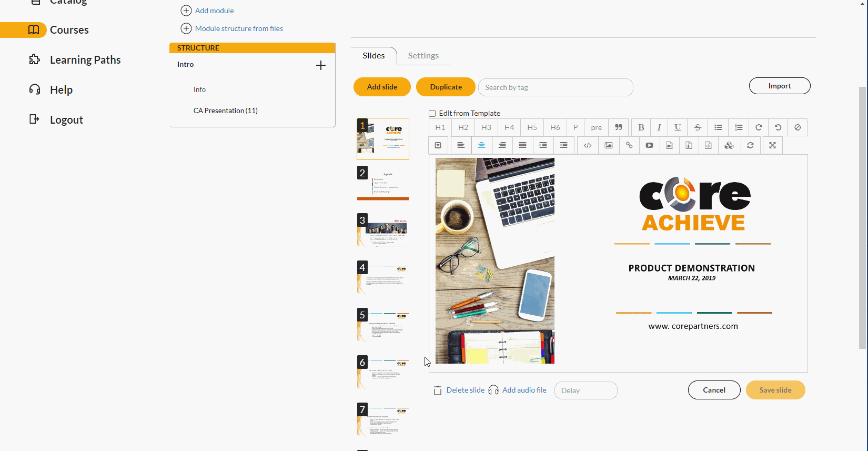The height and width of the screenshot is (451, 868).
Task: Insert bulleted list
Action: pos(718,127)
